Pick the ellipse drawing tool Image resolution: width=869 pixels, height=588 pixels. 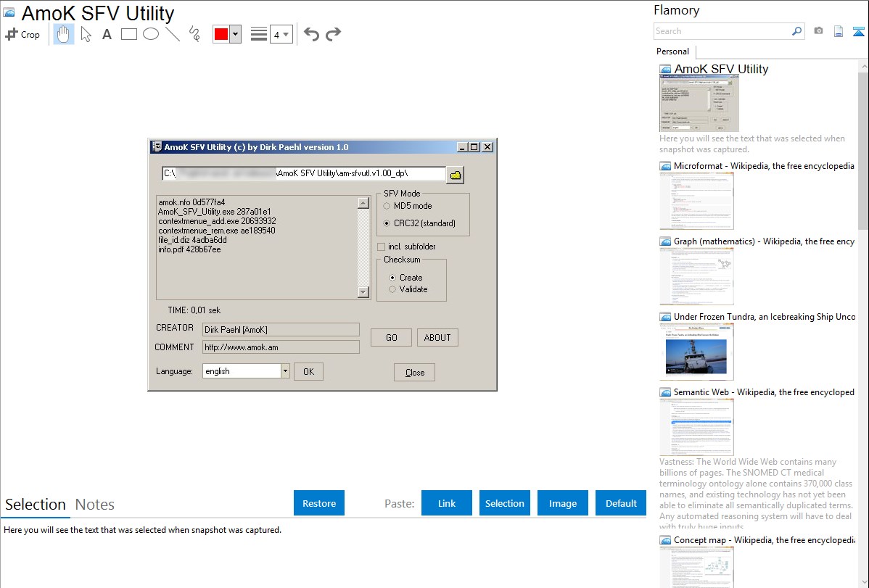(151, 34)
